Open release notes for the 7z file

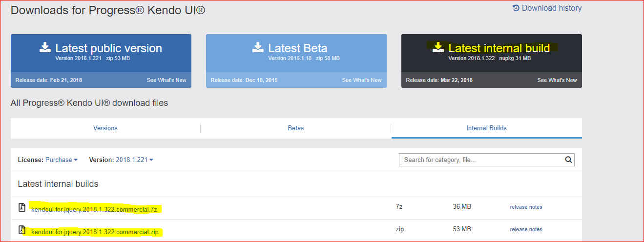click(526, 207)
